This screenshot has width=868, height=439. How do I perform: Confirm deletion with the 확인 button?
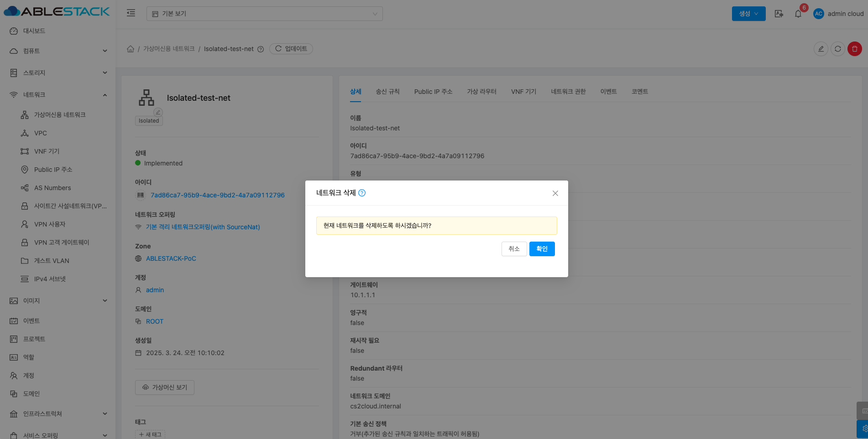[x=542, y=249]
